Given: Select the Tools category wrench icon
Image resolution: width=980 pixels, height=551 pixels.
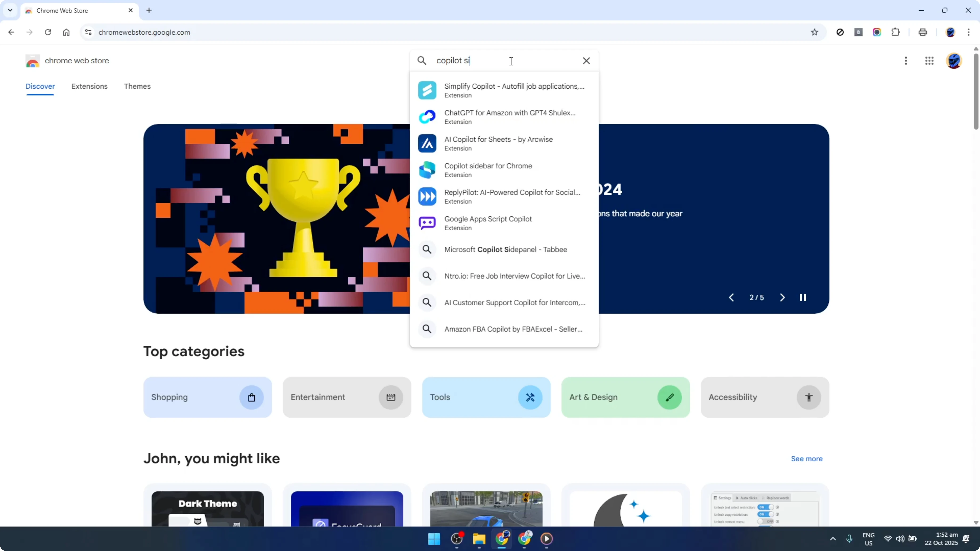Looking at the screenshot, I should [x=530, y=397].
